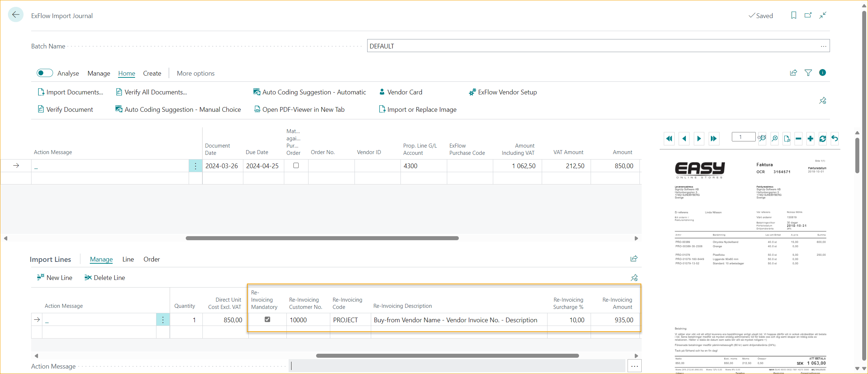Bookmark the ExFlow Import Journal page
868x374 pixels.
(794, 15)
